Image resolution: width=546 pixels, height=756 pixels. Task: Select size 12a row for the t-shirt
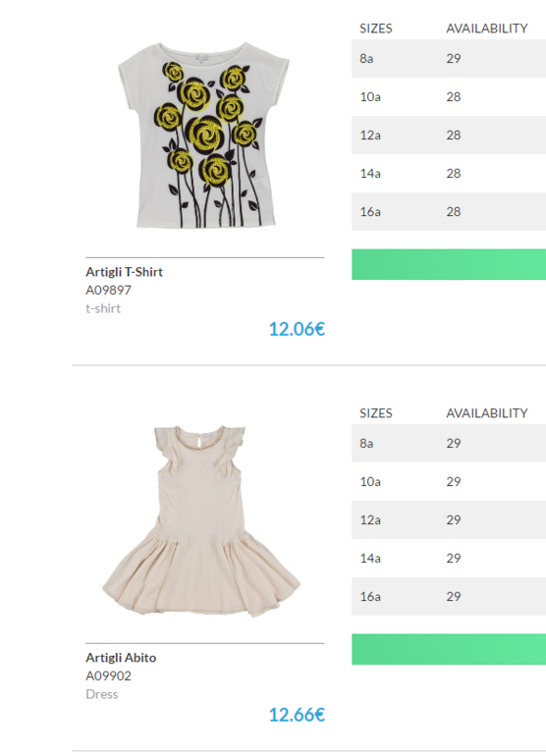pyautogui.click(x=449, y=135)
